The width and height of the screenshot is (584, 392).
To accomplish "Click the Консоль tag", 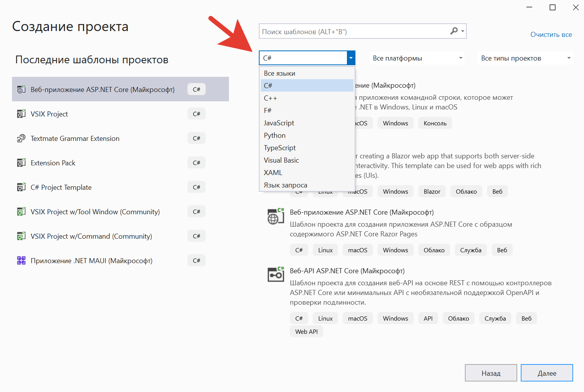I will click(435, 123).
